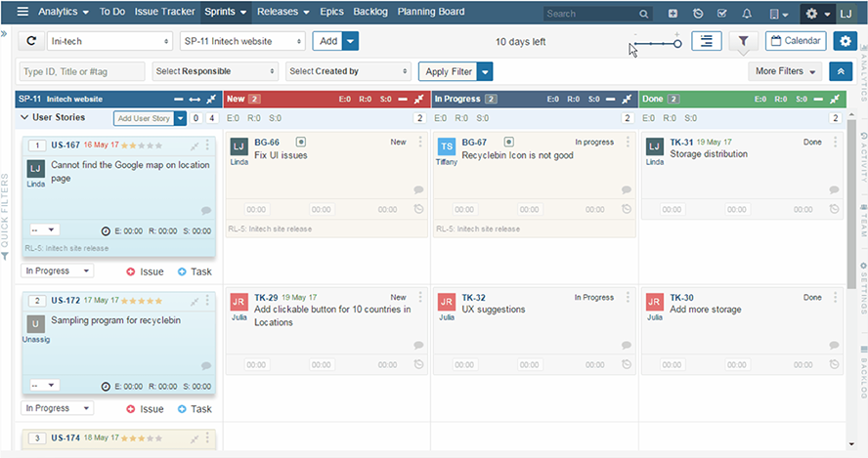The width and height of the screenshot is (868, 458).
Task: Open the Select Responsible dropdown
Action: (214, 71)
